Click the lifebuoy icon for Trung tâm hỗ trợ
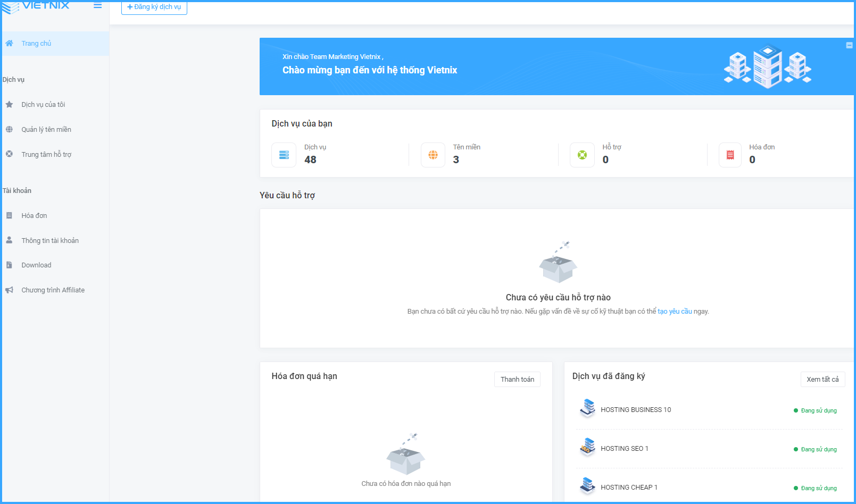856x504 pixels. click(x=9, y=154)
